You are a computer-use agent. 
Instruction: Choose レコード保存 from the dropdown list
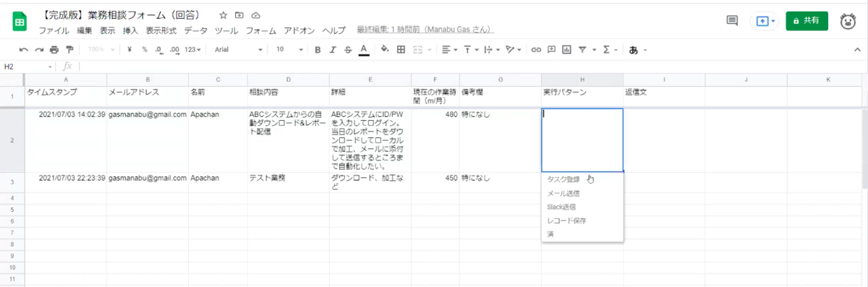tap(582, 220)
